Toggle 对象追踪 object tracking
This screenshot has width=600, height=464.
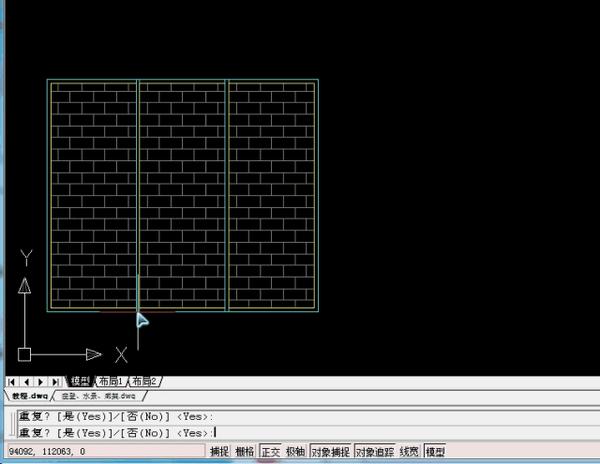click(375, 452)
